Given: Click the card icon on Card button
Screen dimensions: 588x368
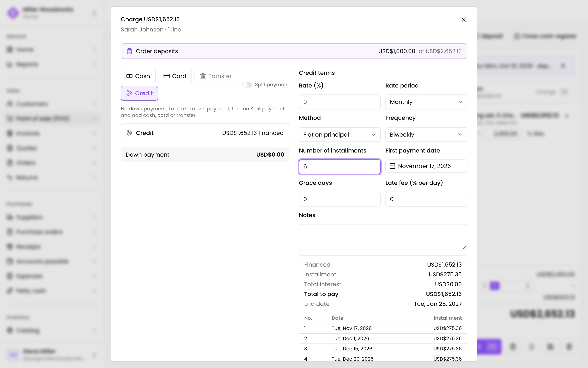Looking at the screenshot, I should click(166, 76).
